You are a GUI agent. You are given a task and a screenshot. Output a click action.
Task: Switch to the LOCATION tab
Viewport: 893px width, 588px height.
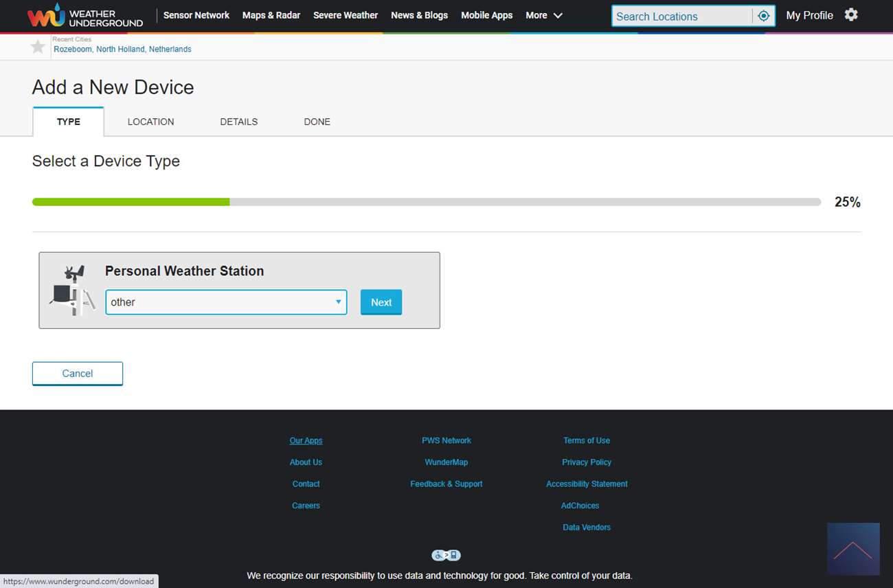(x=150, y=122)
